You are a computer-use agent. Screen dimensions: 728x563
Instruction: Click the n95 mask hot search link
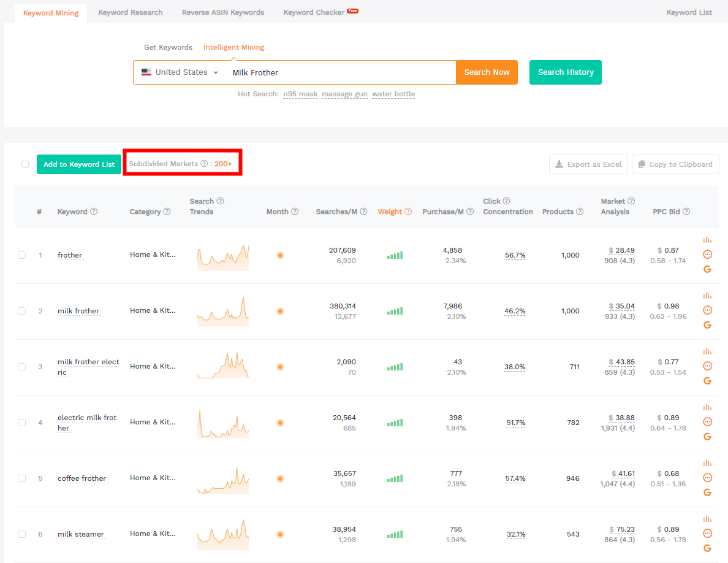pos(300,94)
